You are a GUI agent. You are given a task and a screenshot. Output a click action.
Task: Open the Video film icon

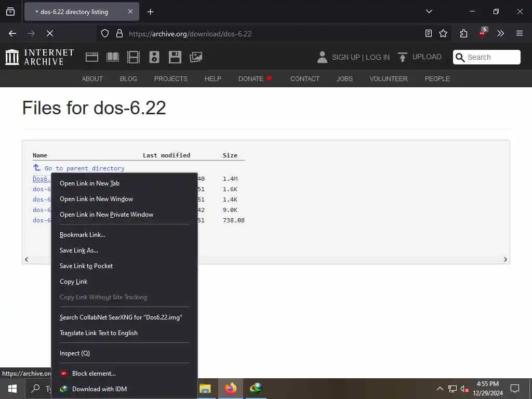pyautogui.click(x=134, y=57)
